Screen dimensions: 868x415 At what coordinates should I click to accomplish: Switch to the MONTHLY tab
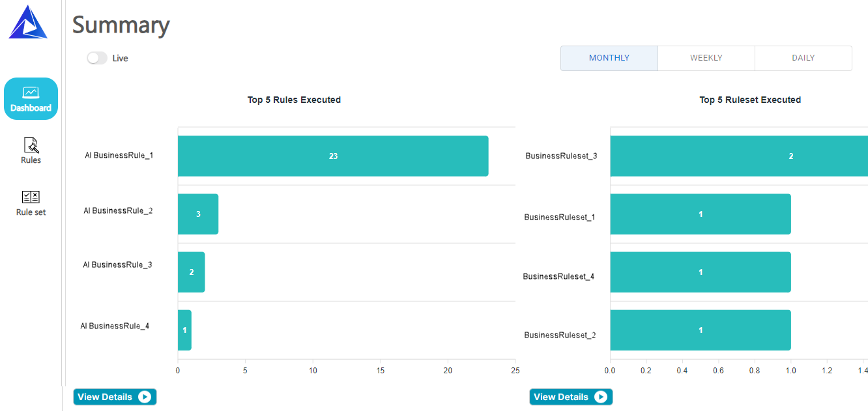(609, 58)
